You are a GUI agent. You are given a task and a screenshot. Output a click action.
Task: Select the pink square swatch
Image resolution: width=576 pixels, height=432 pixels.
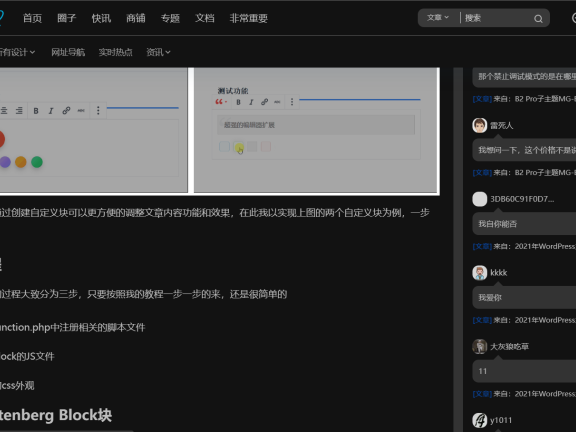point(266,147)
